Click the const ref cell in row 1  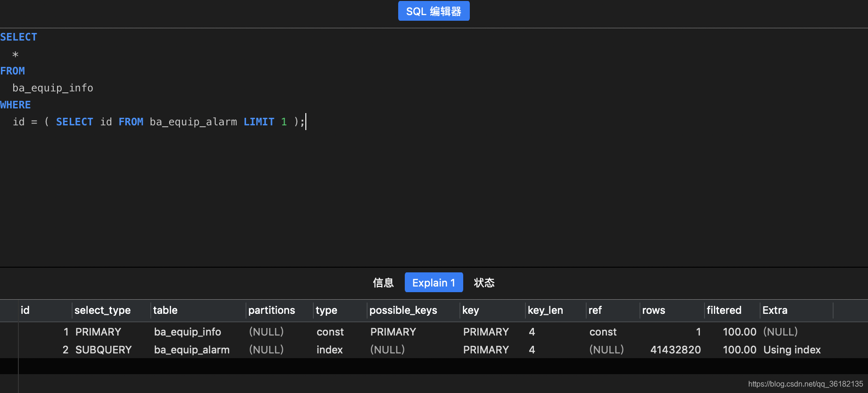click(x=603, y=332)
